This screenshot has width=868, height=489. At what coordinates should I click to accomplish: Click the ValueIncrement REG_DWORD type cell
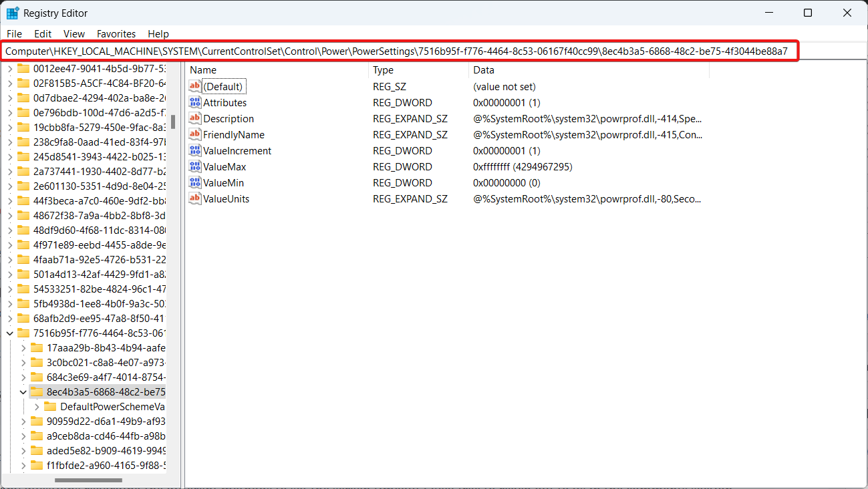(x=402, y=150)
